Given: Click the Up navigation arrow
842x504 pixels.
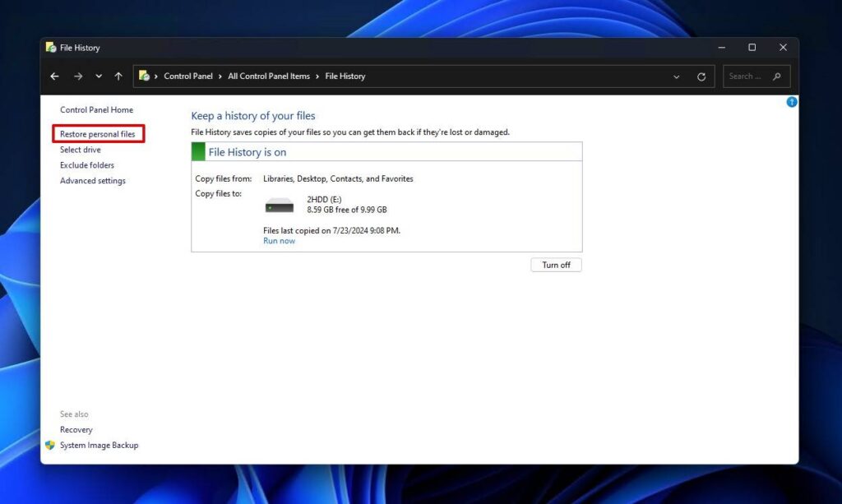Looking at the screenshot, I should 118,76.
